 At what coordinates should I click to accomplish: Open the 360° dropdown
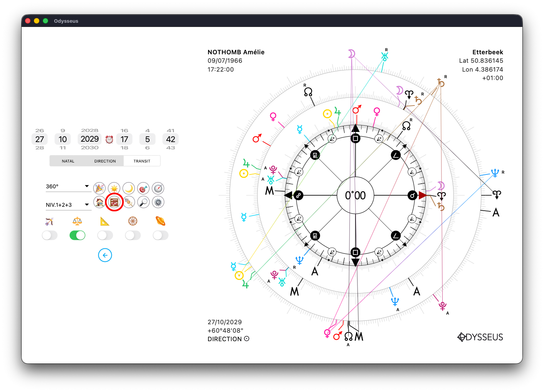click(68, 186)
